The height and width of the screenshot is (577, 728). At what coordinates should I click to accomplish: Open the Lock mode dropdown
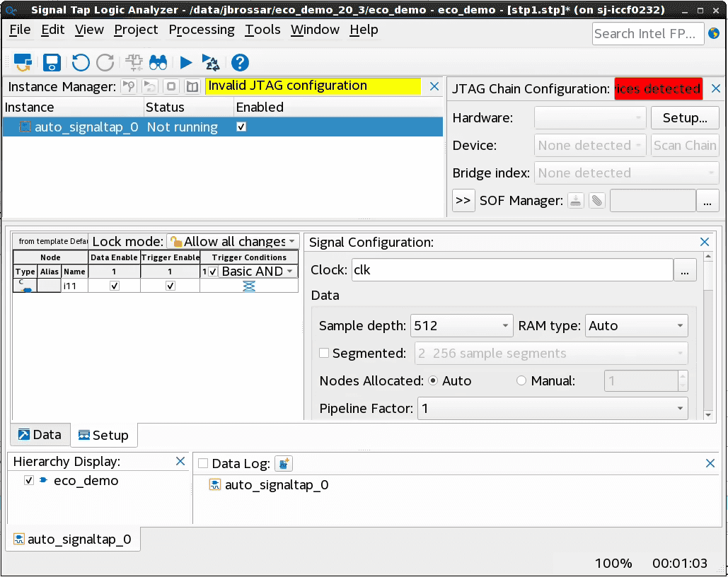(x=233, y=242)
